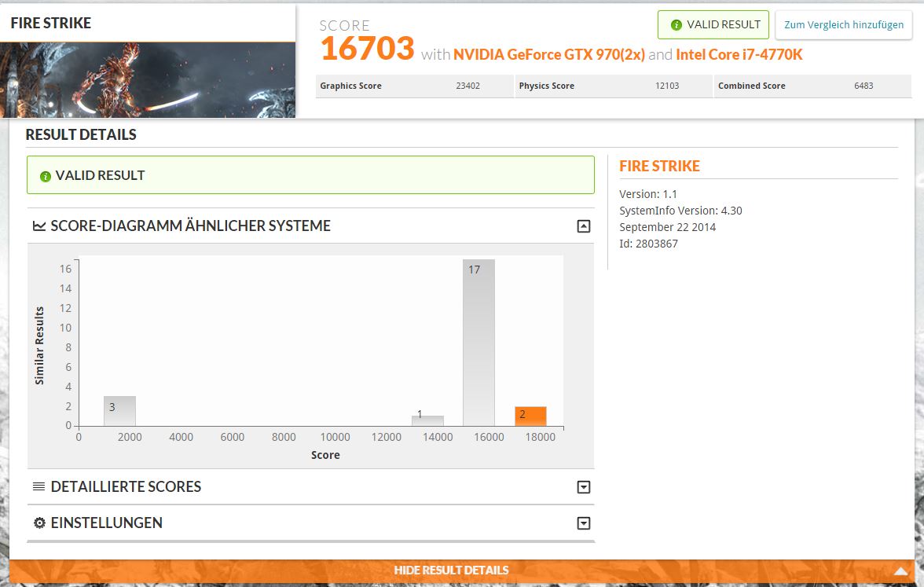The height and width of the screenshot is (587, 924).
Task: Click the Id: 2803867 text
Action: (x=648, y=244)
